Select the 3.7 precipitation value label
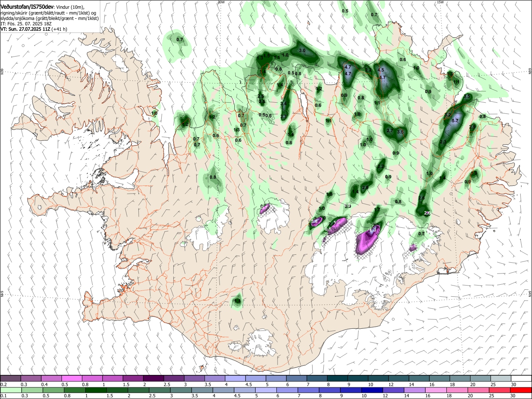This screenshot has width=532, height=399. (284, 117)
